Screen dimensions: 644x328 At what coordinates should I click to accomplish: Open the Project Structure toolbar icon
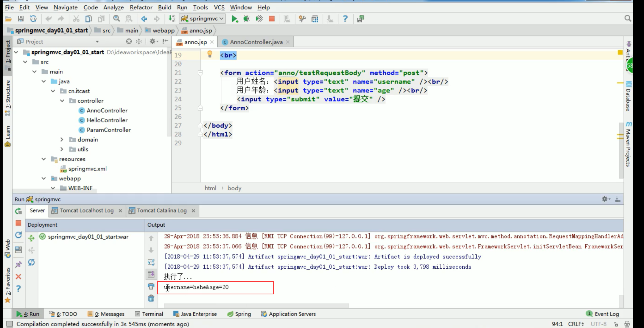tap(315, 19)
